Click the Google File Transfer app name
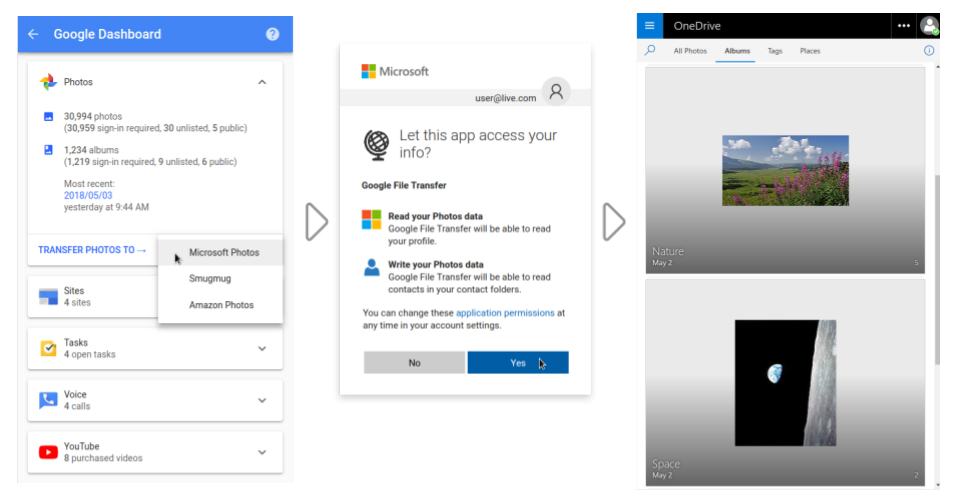 click(404, 185)
